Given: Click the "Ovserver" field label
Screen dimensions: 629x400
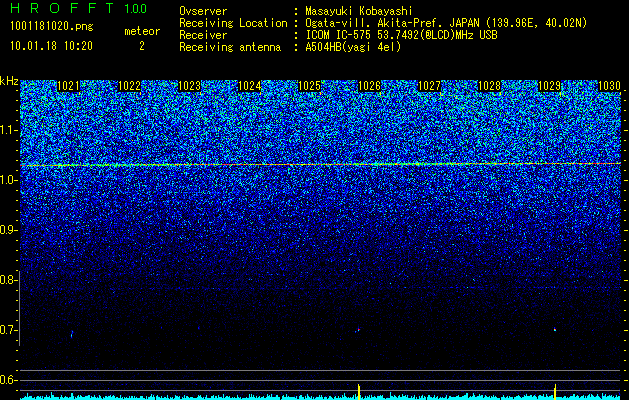Looking at the screenshot, I should click(203, 11).
